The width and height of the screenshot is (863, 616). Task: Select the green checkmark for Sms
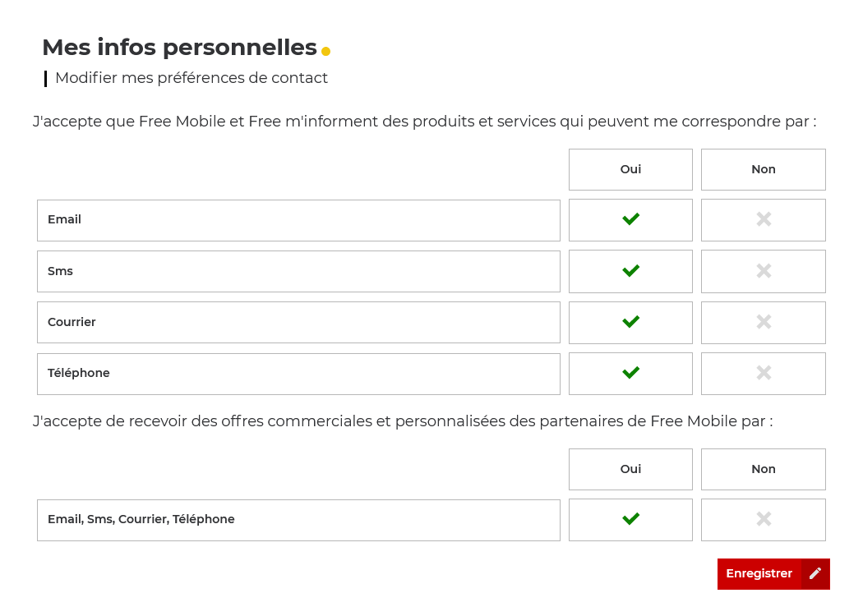[630, 271]
